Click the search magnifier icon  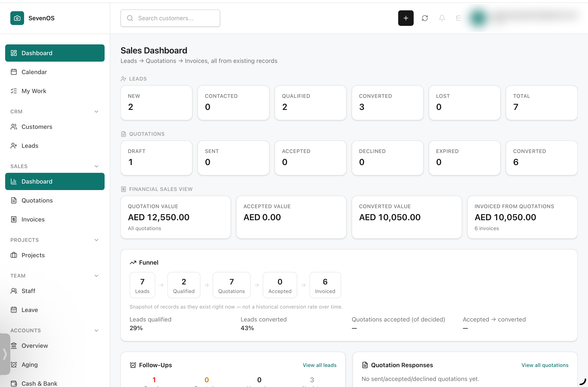(130, 18)
